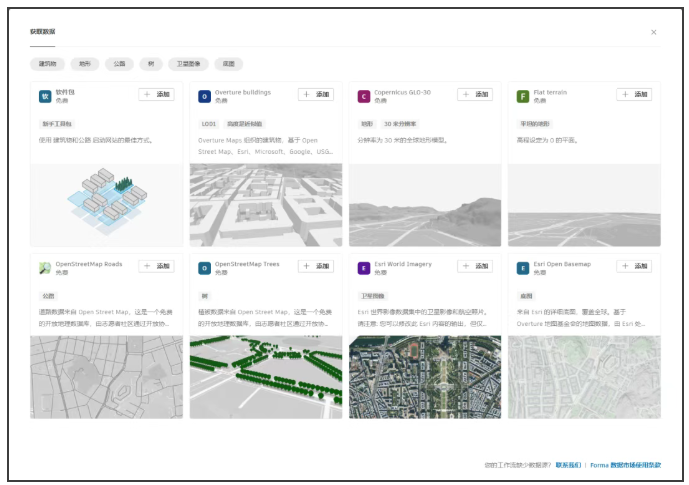
Task: Click the 底图 tag on Esri Open Basemap
Action: (x=526, y=296)
